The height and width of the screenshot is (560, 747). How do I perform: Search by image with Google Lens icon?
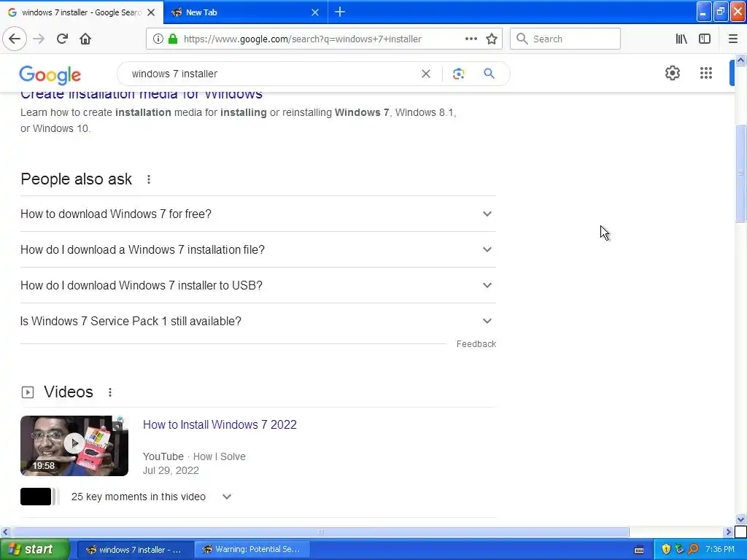click(458, 74)
